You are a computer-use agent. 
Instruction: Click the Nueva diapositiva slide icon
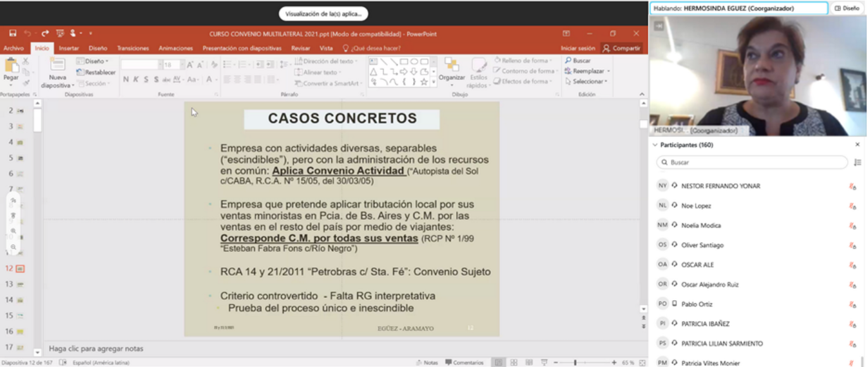57,64
